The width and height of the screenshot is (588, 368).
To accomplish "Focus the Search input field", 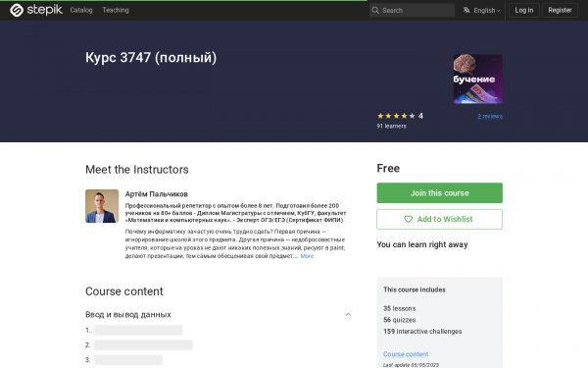I will 412,10.
